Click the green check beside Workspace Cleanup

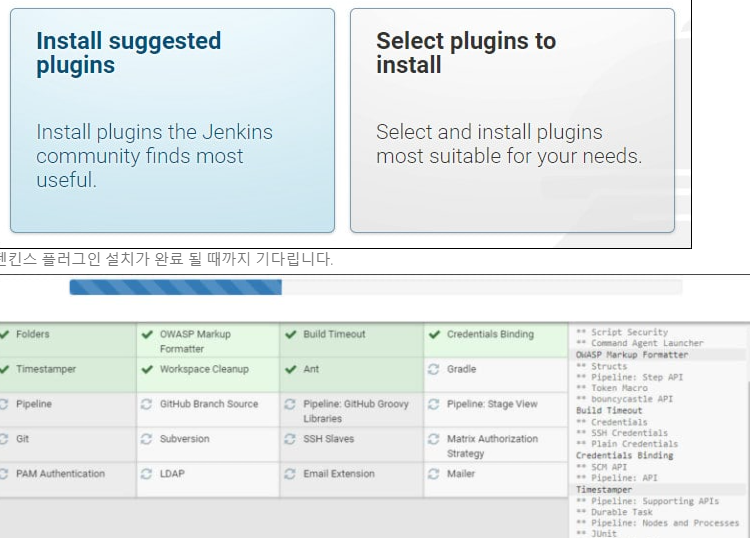coord(147,369)
